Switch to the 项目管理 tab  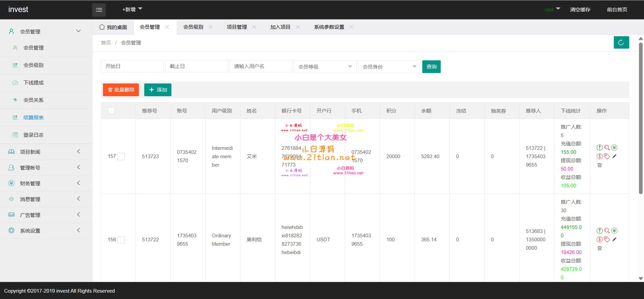click(x=237, y=27)
